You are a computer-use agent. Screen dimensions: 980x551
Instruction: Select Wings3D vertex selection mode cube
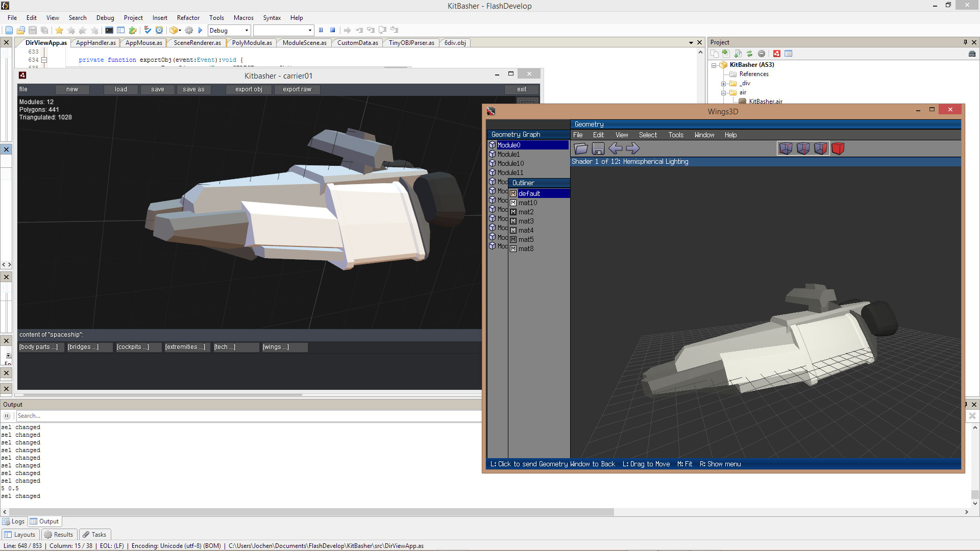click(x=786, y=148)
